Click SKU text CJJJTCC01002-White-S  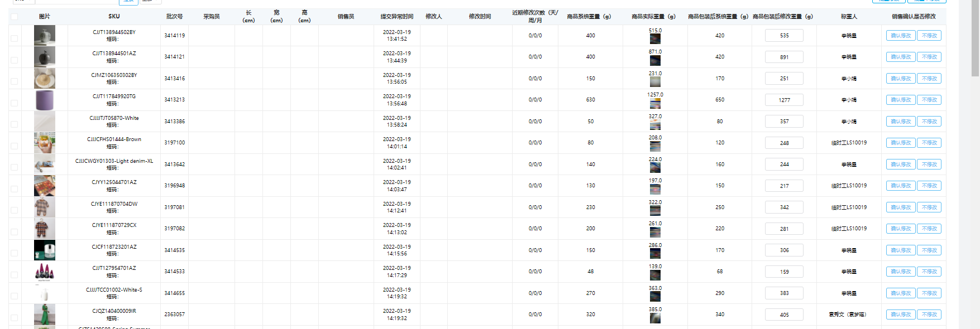pos(114,290)
